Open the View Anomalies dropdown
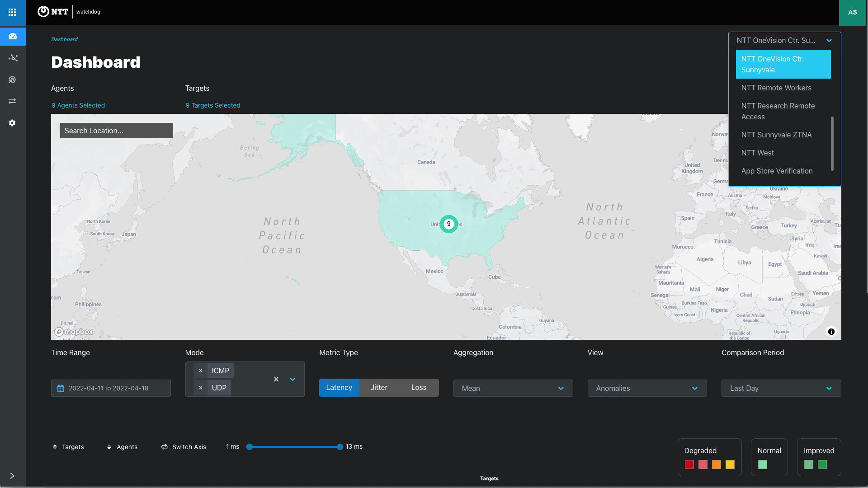Image resolution: width=868 pixels, height=488 pixels. pyautogui.click(x=647, y=388)
